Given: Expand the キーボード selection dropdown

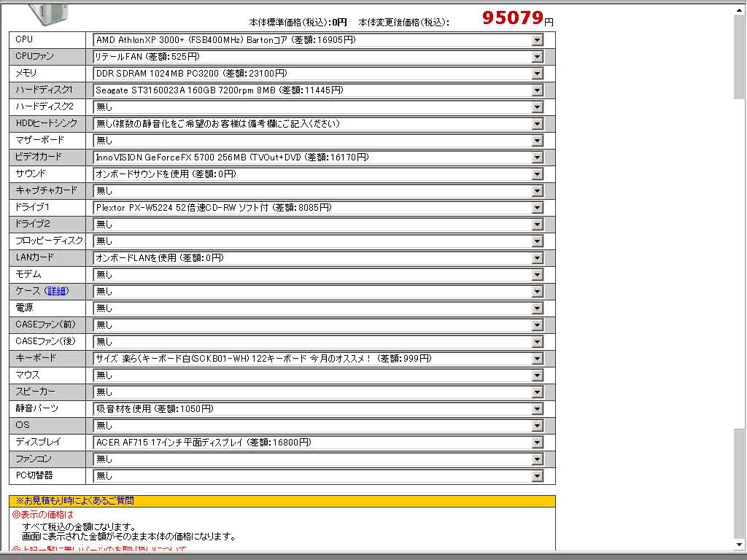Looking at the screenshot, I should 537,359.
